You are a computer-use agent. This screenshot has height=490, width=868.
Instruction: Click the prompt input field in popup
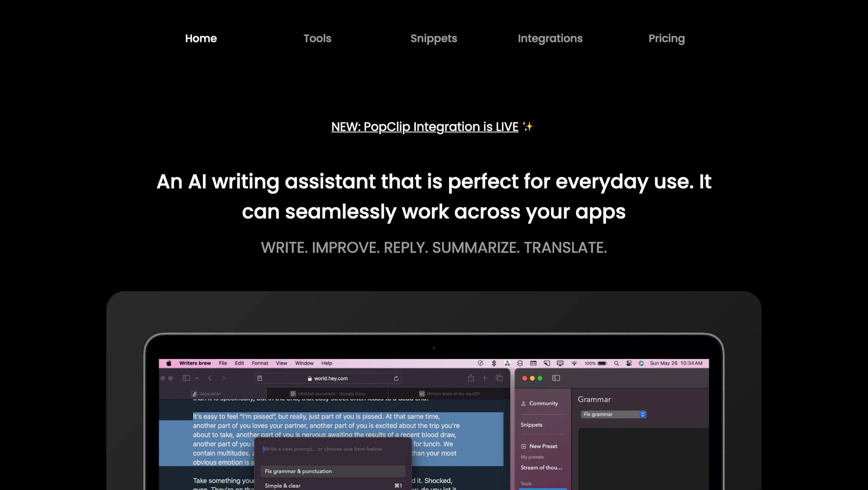point(333,449)
